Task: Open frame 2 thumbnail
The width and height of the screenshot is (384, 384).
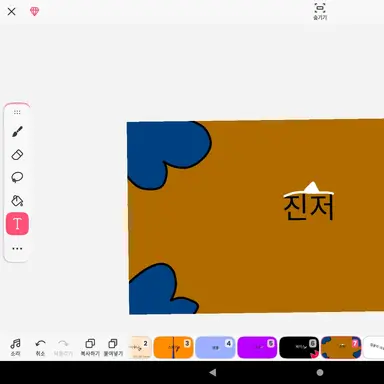Action: 140,347
